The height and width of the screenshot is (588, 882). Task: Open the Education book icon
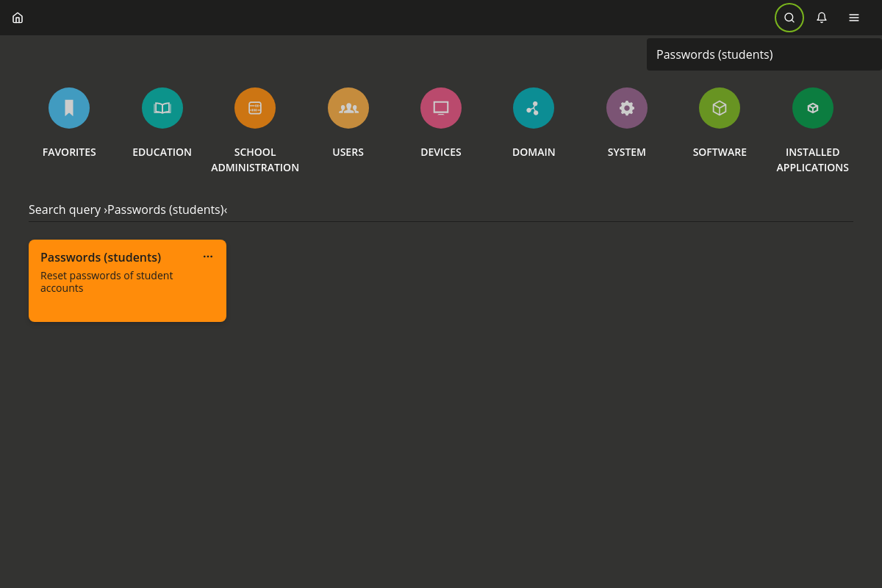click(x=162, y=108)
